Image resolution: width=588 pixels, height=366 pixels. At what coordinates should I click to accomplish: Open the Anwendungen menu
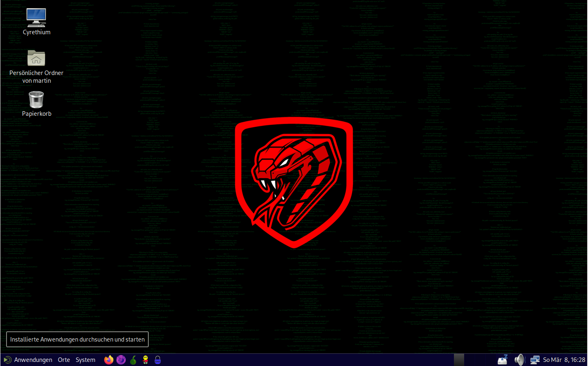pyautogui.click(x=29, y=360)
